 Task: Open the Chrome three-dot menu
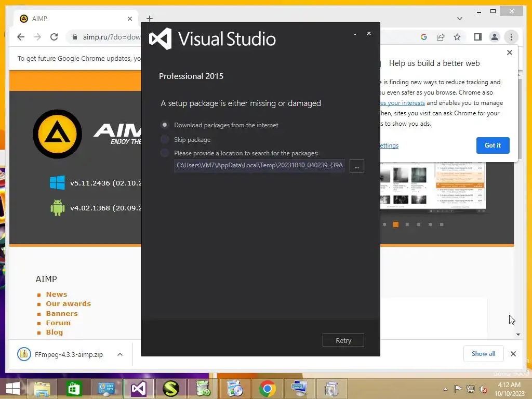point(511,37)
